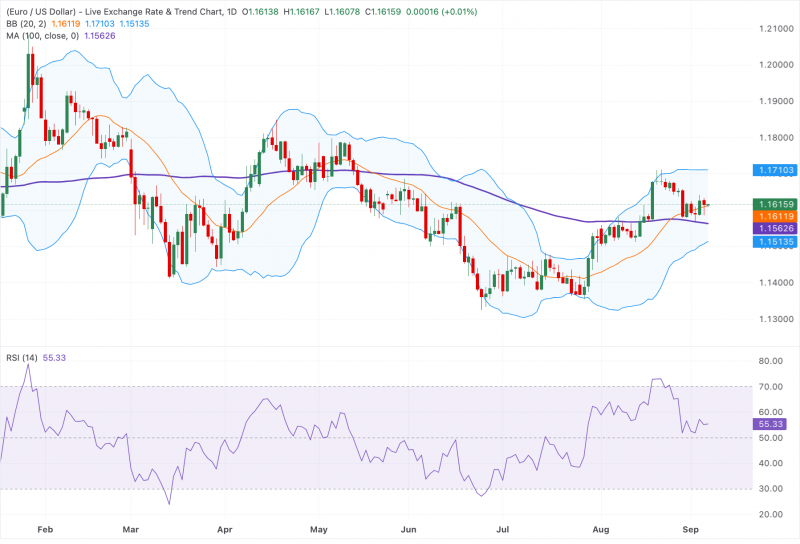
Task: Click the Apr label on time axis
Action: tap(224, 529)
